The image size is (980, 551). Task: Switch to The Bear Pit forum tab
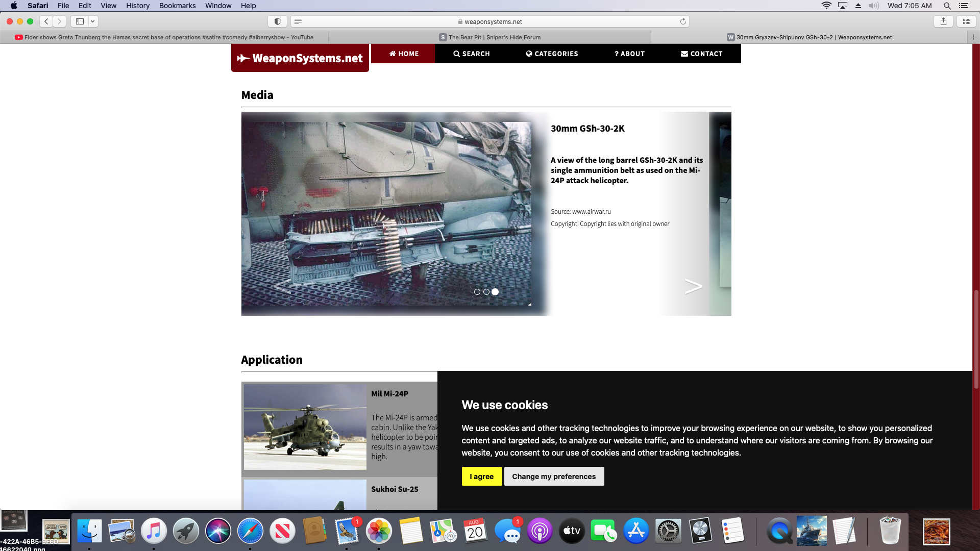point(490,37)
